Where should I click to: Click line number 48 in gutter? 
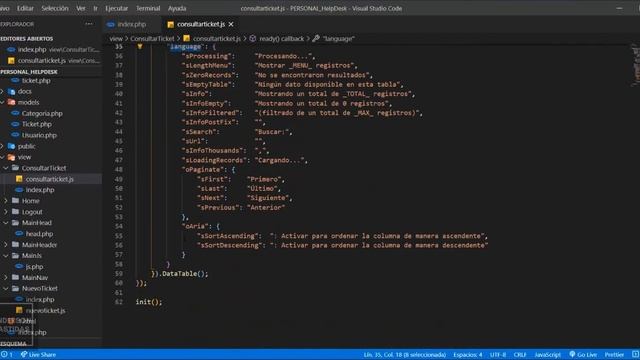[119, 169]
